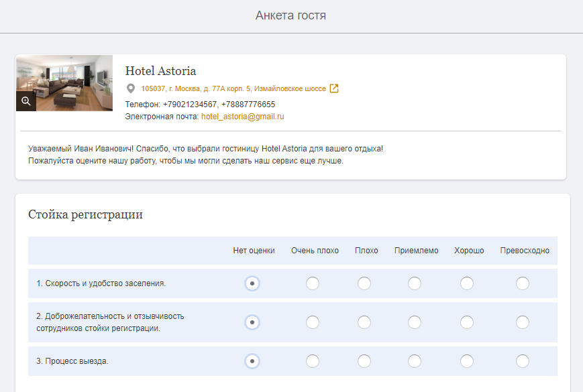Click the 'Электронная почта:' label
The height and width of the screenshot is (392, 583).
pos(162,117)
